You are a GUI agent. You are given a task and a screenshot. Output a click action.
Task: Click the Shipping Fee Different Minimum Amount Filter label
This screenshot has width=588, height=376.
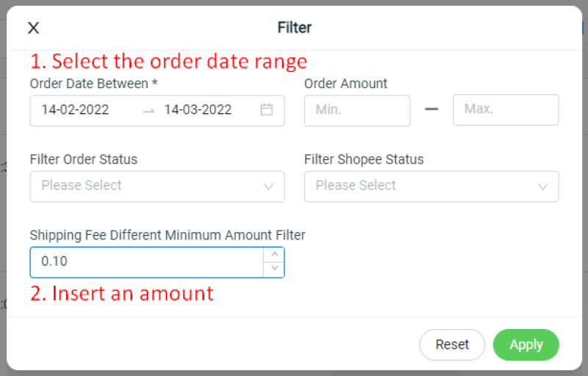point(168,235)
